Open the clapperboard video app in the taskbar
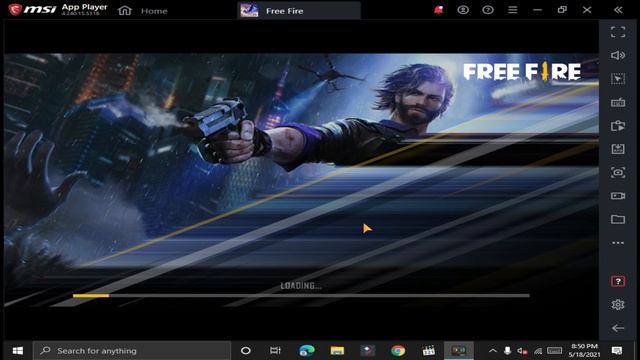Screen dimensions: 640x360 pos(429,351)
